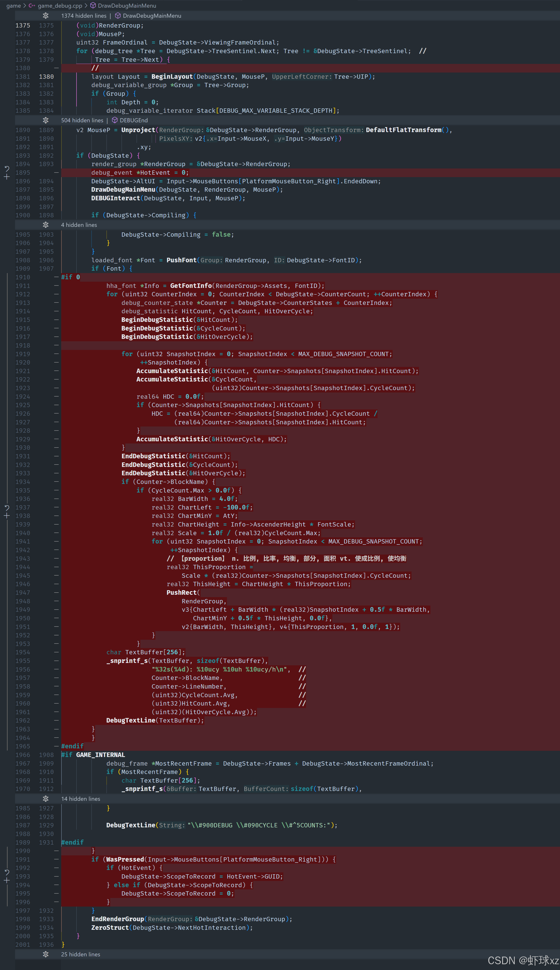
Task: Expand the 504 hidden lines icon
Action: click(45, 120)
